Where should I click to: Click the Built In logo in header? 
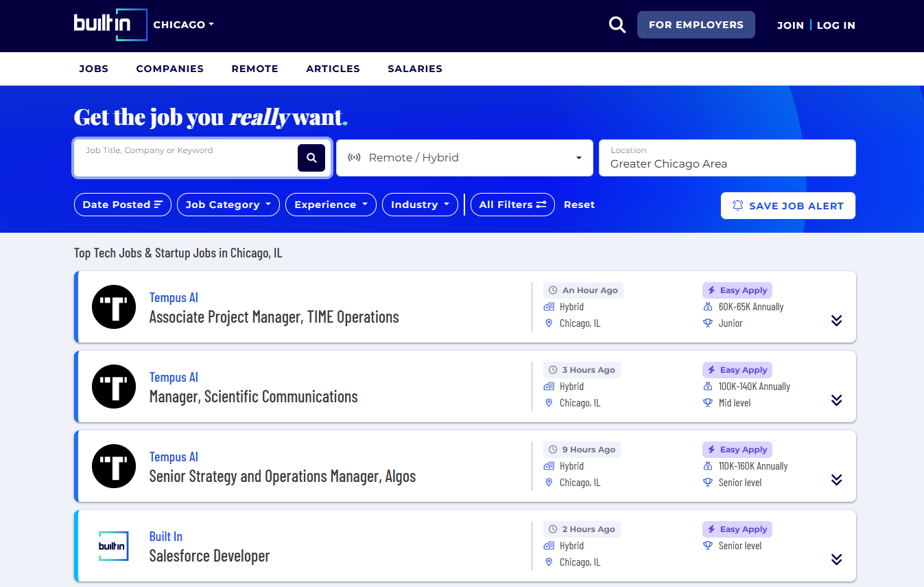pos(110,25)
